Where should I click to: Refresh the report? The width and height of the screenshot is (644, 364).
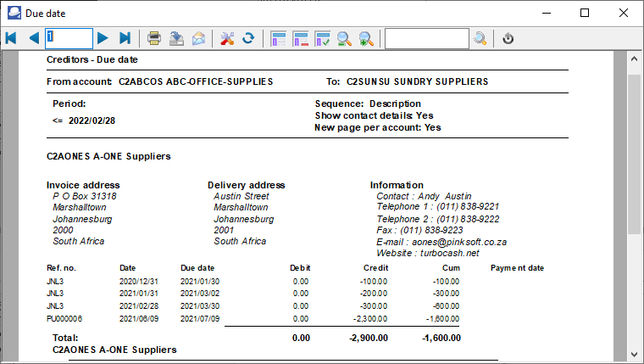point(248,38)
